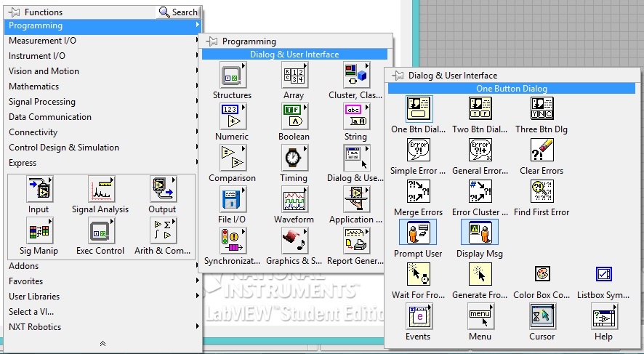This screenshot has height=354, width=644.
Task: Collapse the Express category
Action: point(103,163)
